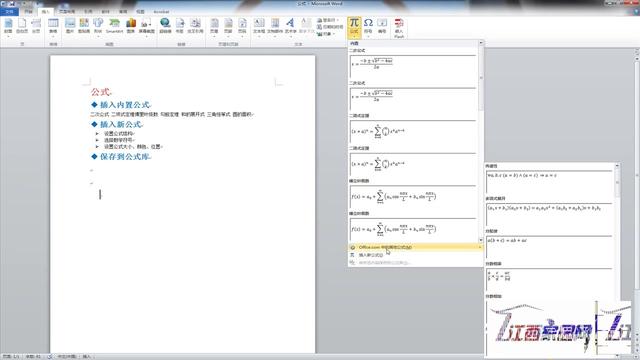Open the File tab

pyautogui.click(x=9, y=11)
